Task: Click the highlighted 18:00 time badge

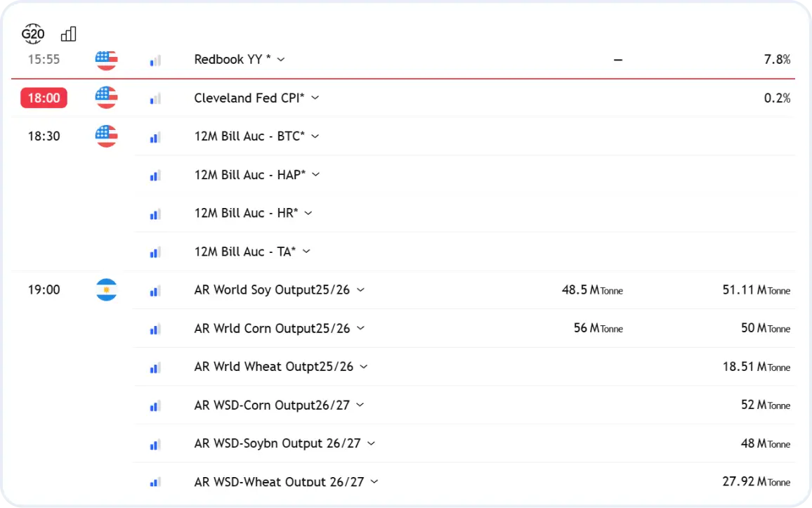Action: click(x=44, y=98)
